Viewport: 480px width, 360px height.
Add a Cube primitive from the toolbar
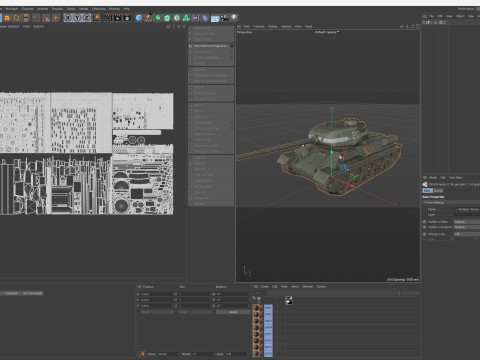click(139, 18)
